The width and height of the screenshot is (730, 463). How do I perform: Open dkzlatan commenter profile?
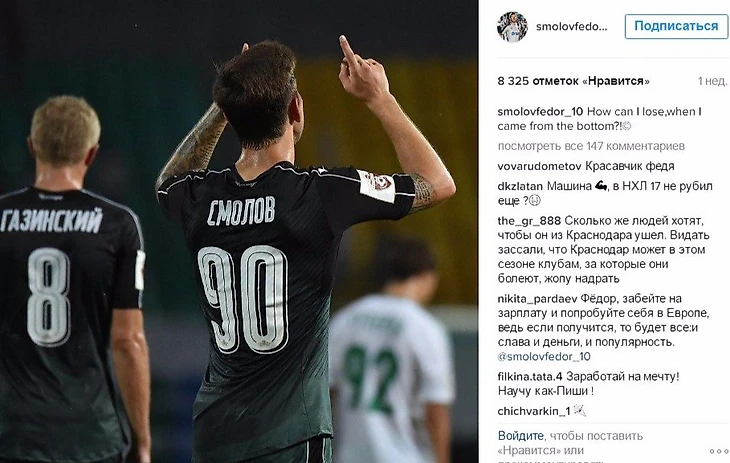(x=520, y=186)
